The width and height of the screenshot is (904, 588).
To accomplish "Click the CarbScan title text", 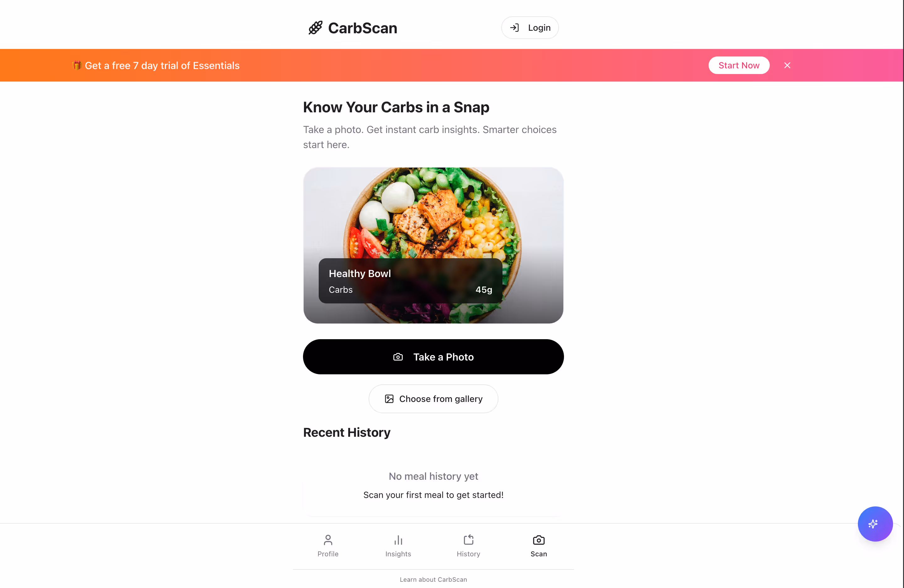I will 362,28.
